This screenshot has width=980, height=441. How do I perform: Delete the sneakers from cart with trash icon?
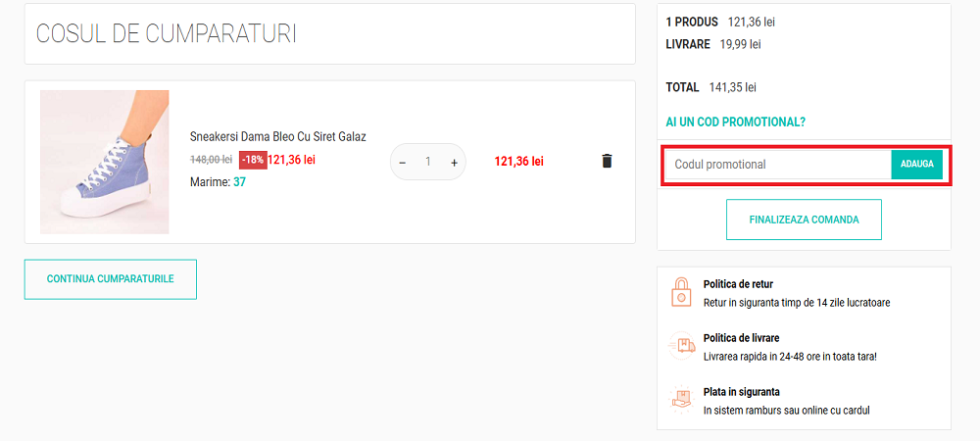[607, 161]
